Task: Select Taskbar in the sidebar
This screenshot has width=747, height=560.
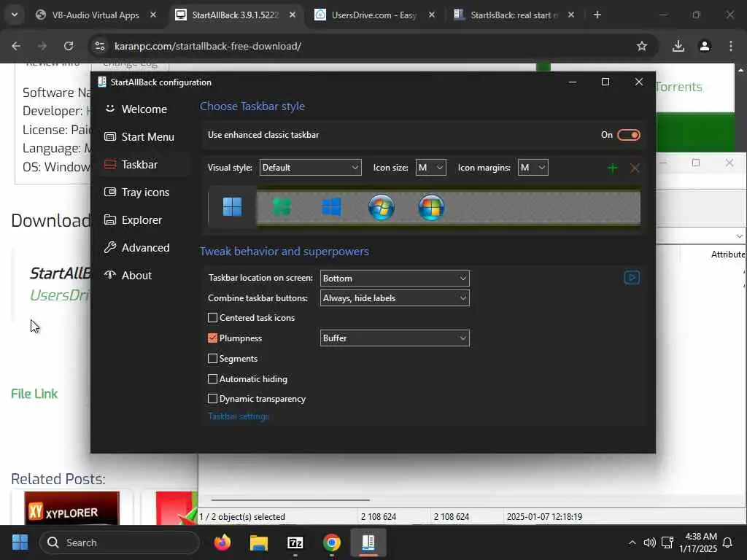Action: (144, 164)
